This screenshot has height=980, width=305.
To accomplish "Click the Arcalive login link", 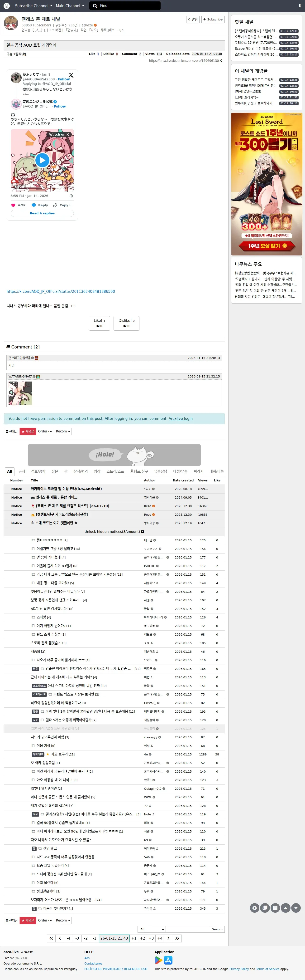I will point(181,418).
